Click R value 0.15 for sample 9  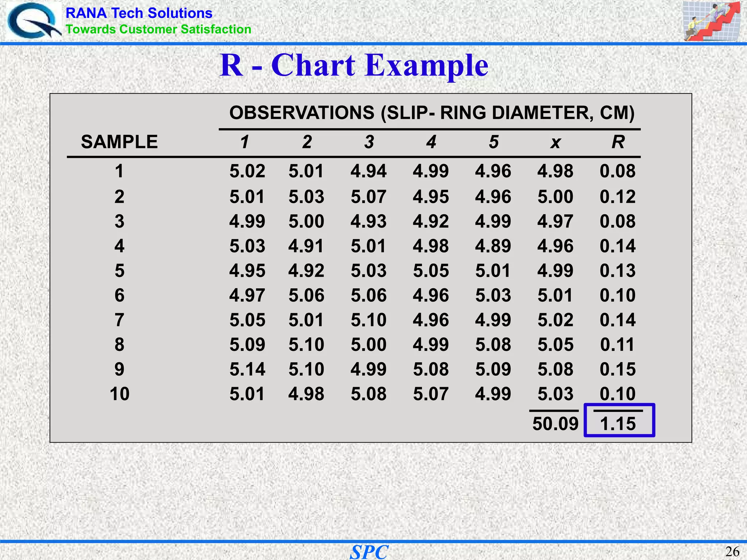pos(618,369)
